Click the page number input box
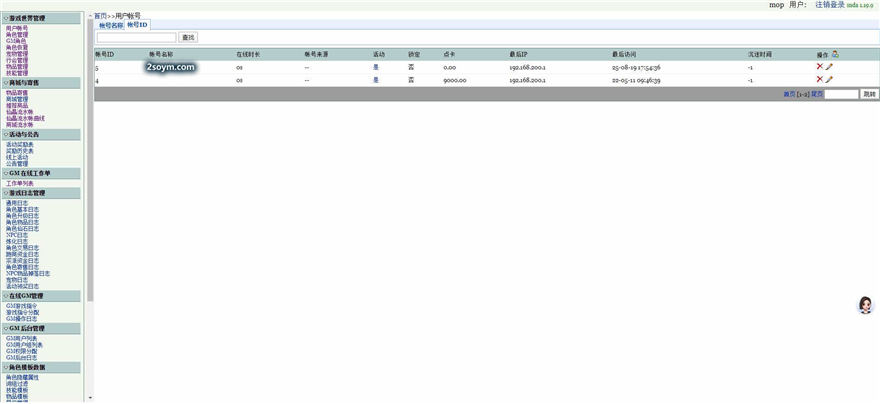 pyautogui.click(x=841, y=94)
